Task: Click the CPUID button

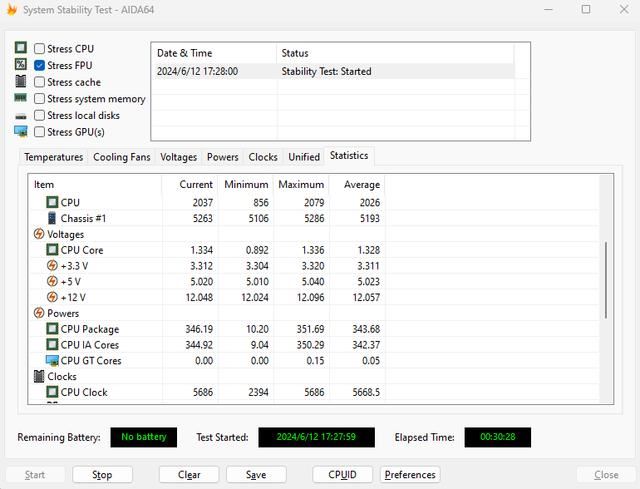Action: pyautogui.click(x=342, y=475)
